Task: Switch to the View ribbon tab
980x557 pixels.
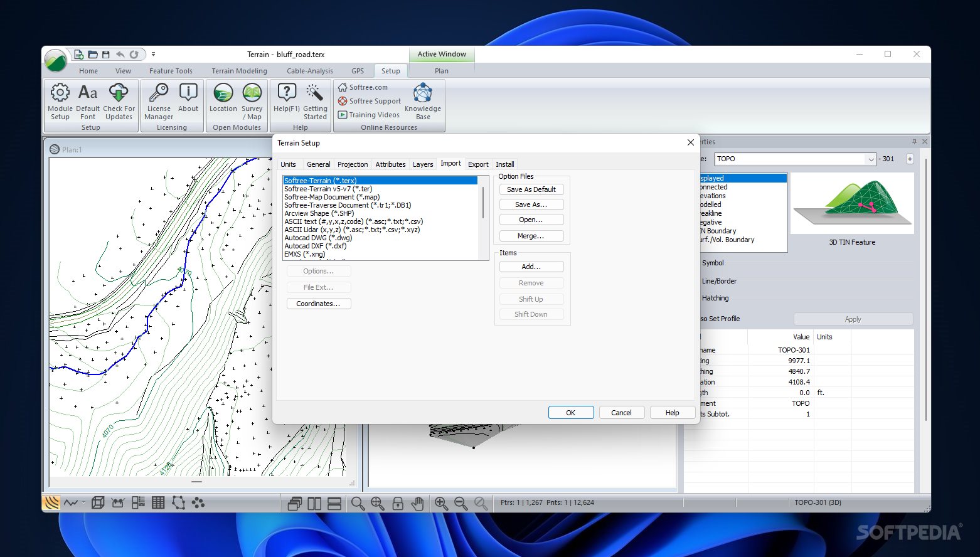Action: [x=123, y=71]
